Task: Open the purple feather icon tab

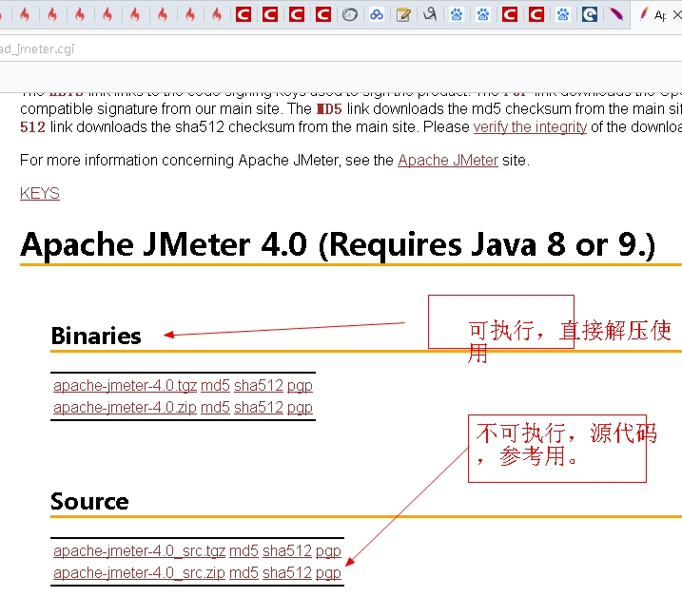Action: tap(615, 15)
